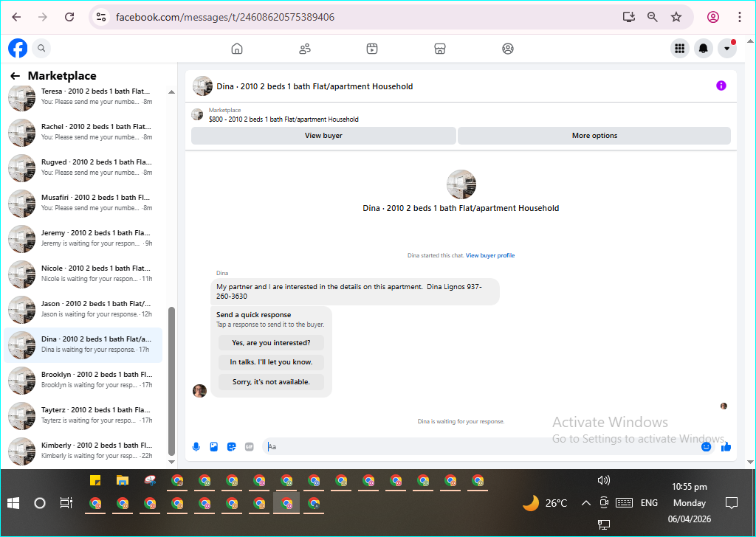This screenshot has width=756, height=537.
Task: Open Jason's conversation
Action: [83, 309]
